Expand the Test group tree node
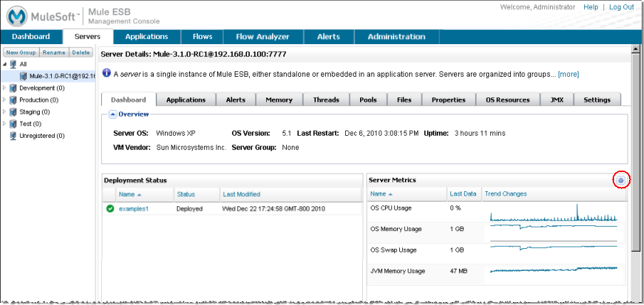The image size is (644, 305). click(x=5, y=124)
